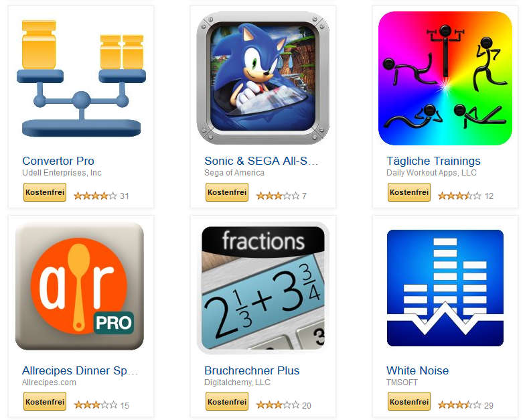
Task: View Convertor Pro's 31 star ratings
Action: [102, 196]
